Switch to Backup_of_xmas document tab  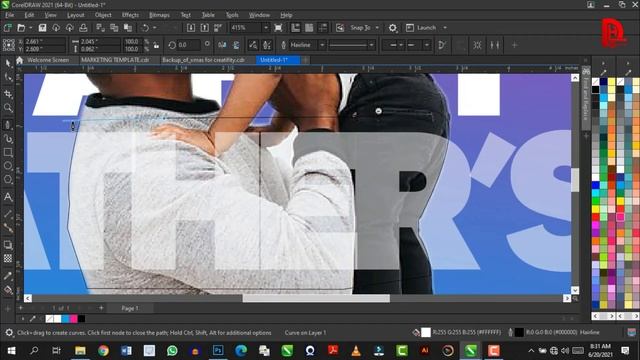(203, 60)
